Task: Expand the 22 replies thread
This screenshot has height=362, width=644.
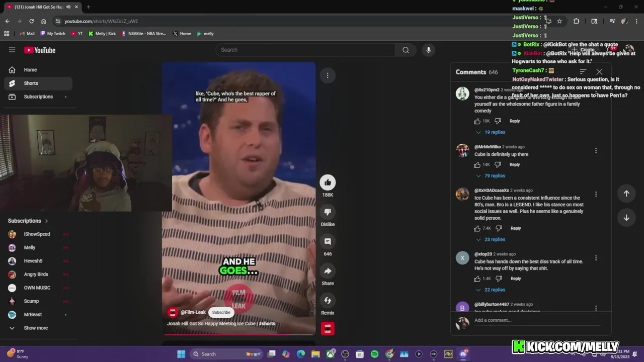Action: pos(491,290)
